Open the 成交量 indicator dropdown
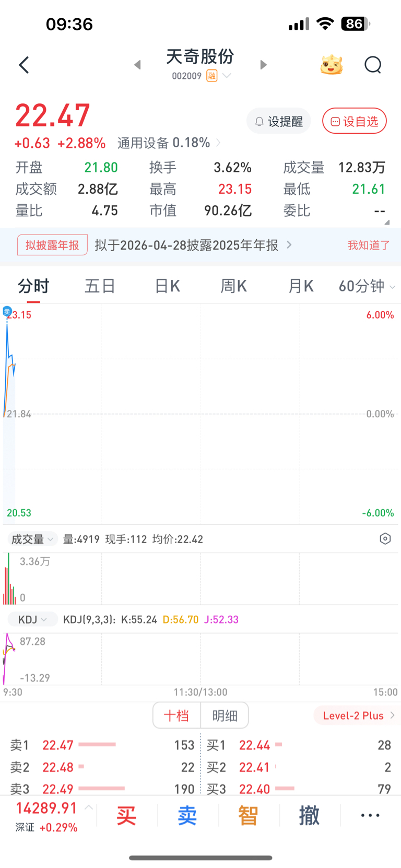 (32, 539)
